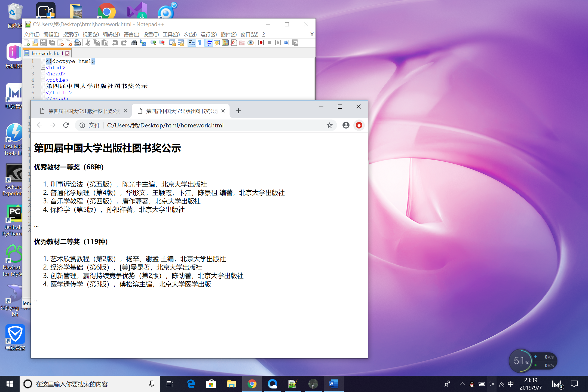Image resolution: width=588 pixels, height=392 pixels.
Task: Start macro recording with red dot icon
Action: point(261,43)
